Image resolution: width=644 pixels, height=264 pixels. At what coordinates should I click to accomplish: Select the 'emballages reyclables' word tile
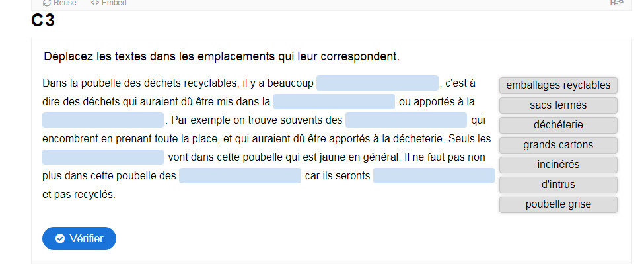558,85
